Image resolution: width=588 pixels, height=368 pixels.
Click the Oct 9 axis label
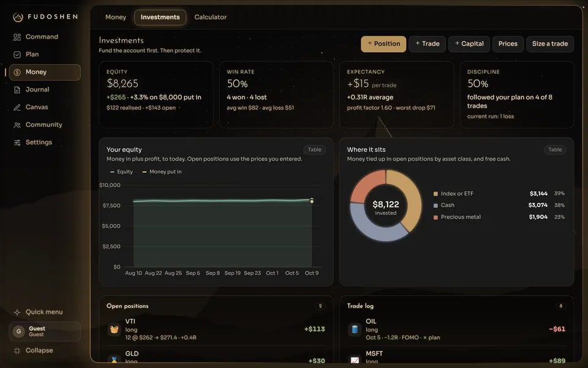[x=312, y=274]
